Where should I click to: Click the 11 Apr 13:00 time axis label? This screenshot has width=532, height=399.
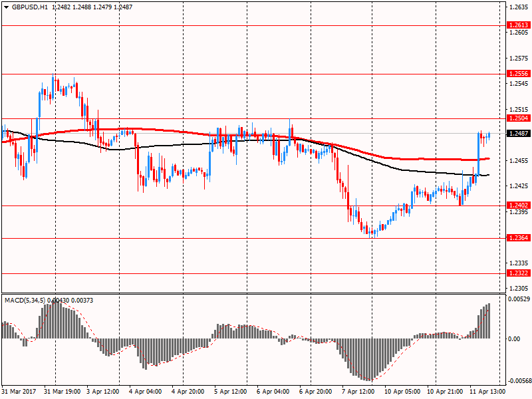tap(487, 392)
